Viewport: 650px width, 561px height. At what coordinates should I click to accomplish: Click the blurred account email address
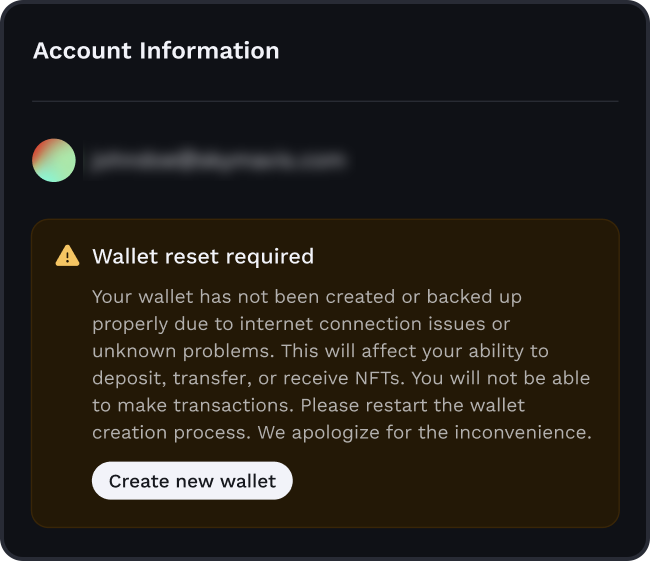coord(217,160)
